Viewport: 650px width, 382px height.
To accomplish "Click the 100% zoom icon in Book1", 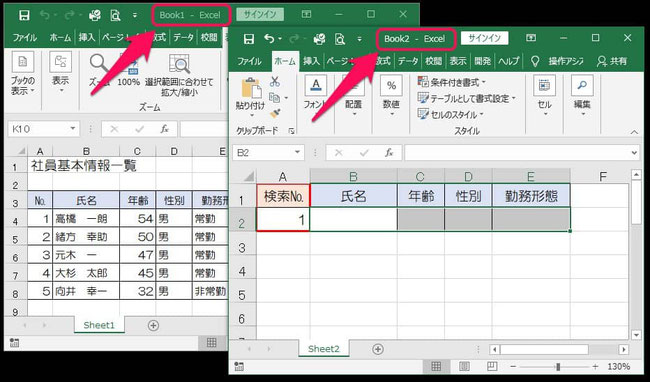I will 129,70.
